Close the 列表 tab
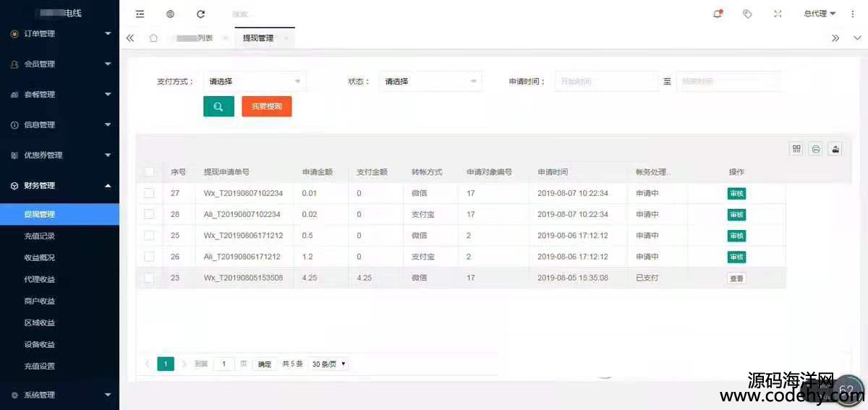 [226, 38]
